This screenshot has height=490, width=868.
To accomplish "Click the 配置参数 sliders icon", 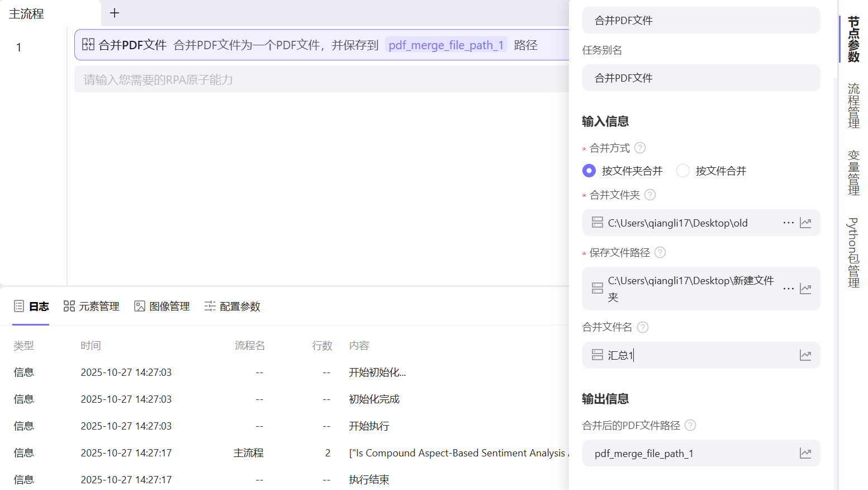I will pyautogui.click(x=210, y=306).
